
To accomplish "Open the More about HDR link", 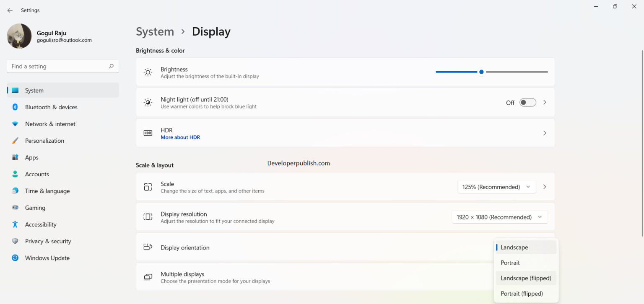I will click(x=180, y=137).
